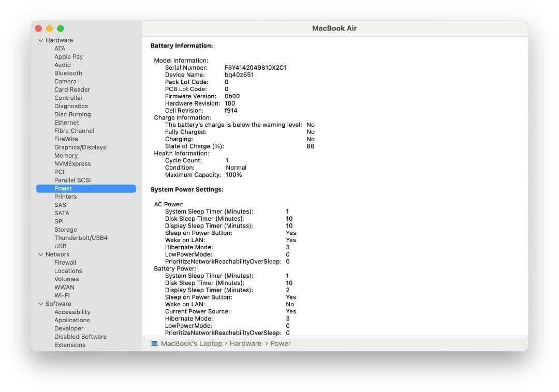559x392 pixels.
Task: Open the Bluetooth hardware report
Action: (68, 73)
